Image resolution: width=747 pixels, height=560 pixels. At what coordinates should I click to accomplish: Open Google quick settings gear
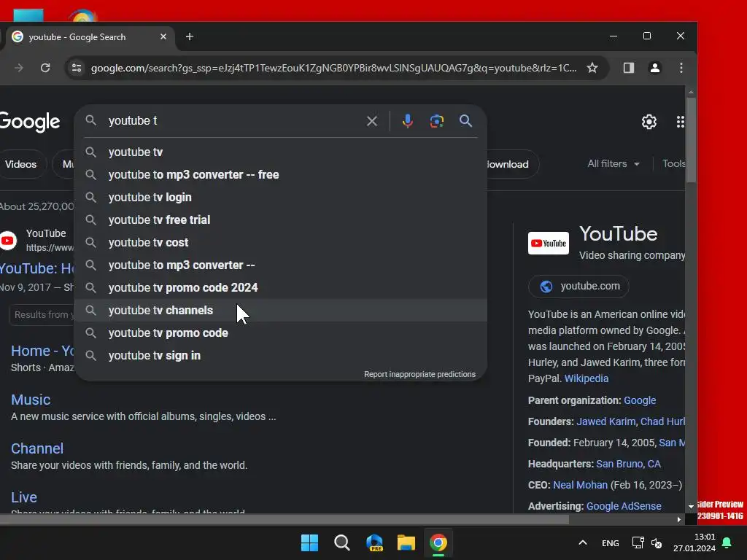tap(649, 122)
